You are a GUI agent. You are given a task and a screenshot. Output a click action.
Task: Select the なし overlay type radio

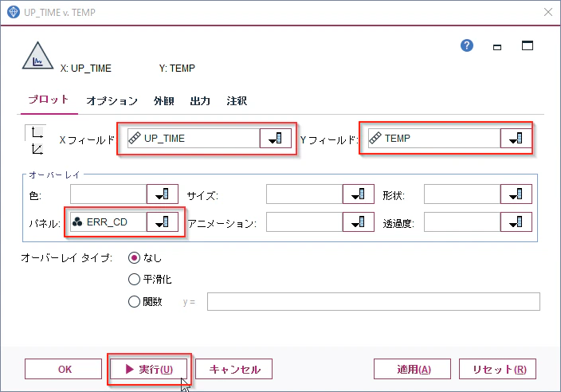pyautogui.click(x=134, y=258)
